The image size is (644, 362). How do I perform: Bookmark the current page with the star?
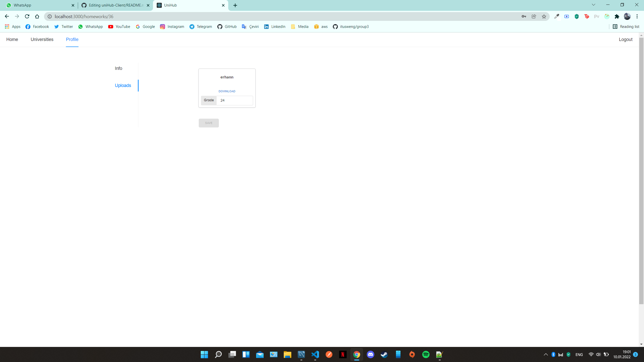(544, 16)
